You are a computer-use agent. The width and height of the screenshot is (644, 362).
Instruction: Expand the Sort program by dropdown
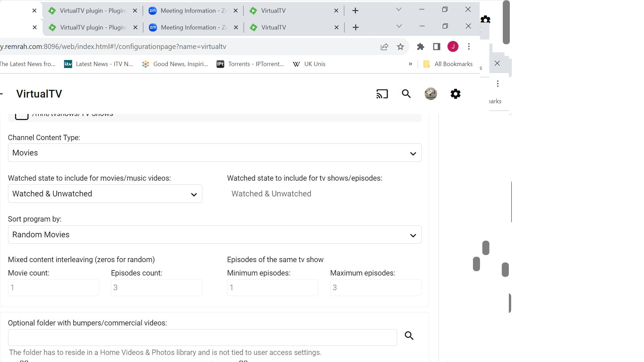click(215, 235)
